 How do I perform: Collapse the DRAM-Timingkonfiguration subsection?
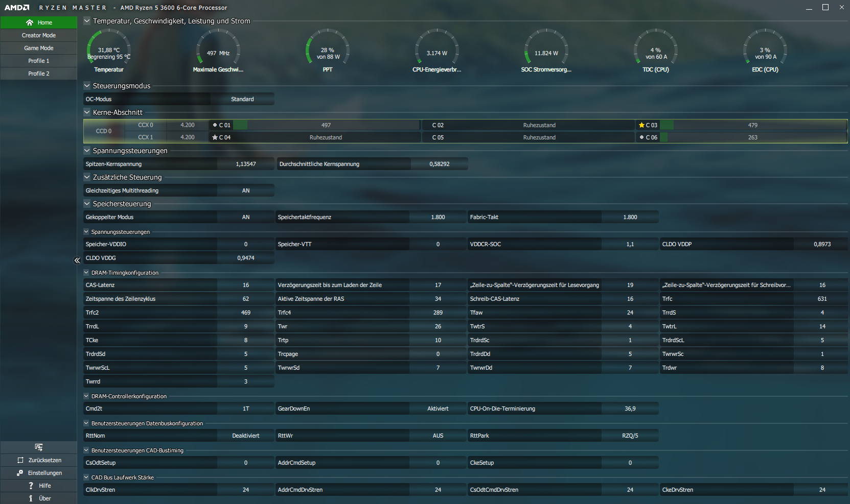86,273
